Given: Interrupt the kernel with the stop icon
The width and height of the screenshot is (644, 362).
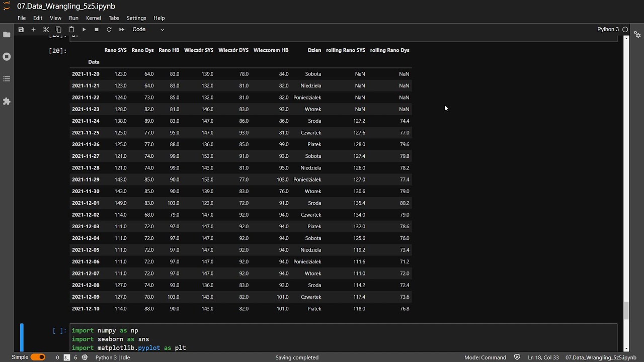Looking at the screenshot, I should pos(97,30).
